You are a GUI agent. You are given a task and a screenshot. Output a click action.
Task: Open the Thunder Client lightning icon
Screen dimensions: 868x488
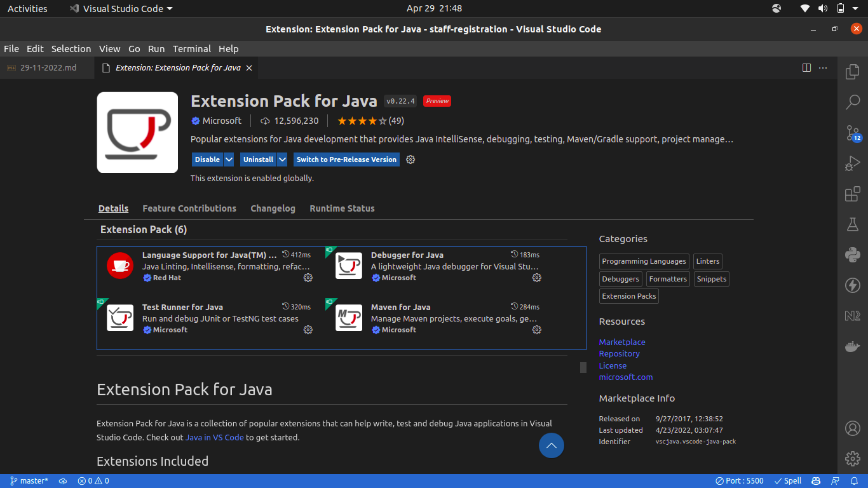(853, 285)
